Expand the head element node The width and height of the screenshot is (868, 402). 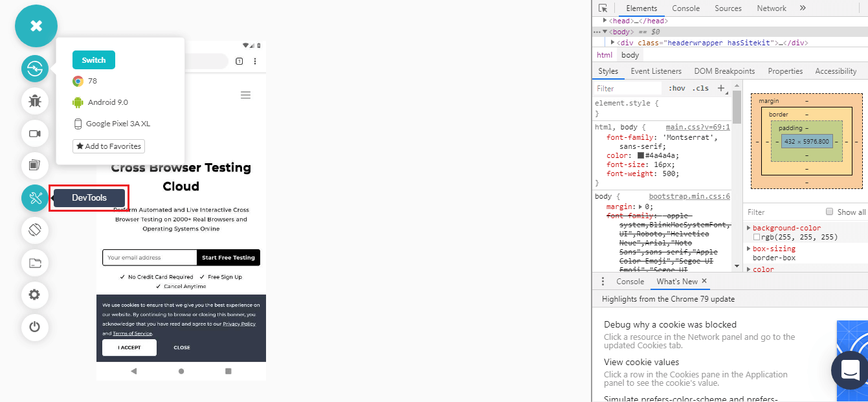click(605, 21)
